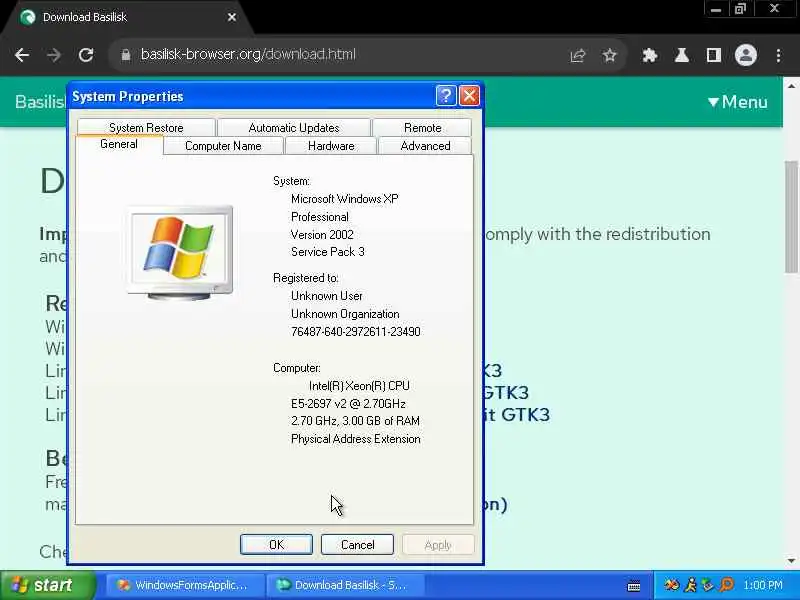
Task: Click the Service Pack 3 text
Action: [x=328, y=252]
